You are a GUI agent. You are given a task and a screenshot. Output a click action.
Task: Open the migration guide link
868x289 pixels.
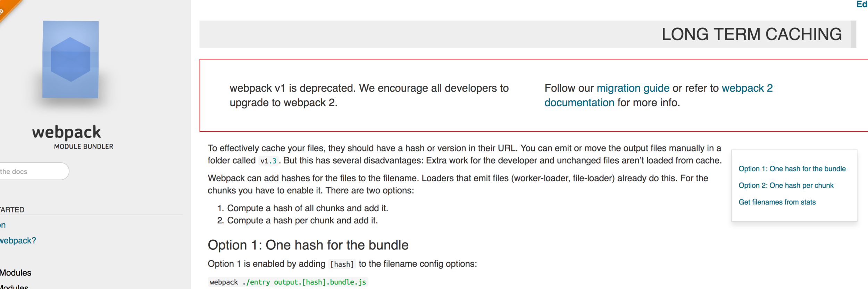point(633,88)
